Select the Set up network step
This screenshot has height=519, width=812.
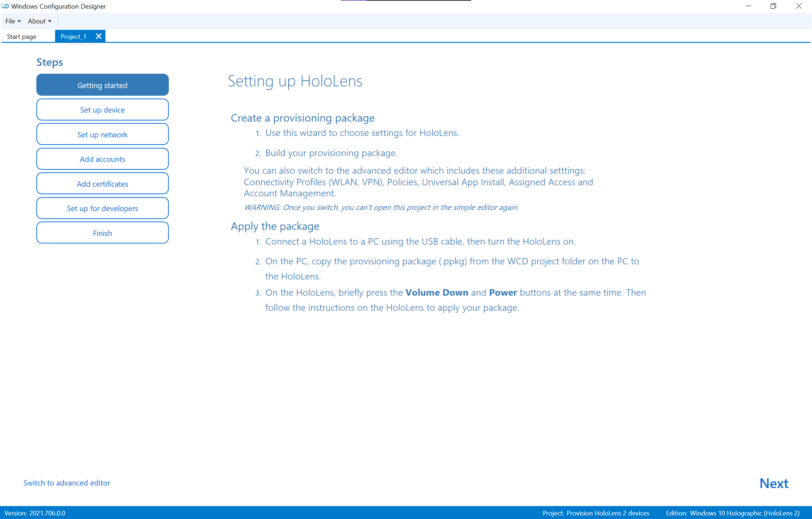[102, 134]
